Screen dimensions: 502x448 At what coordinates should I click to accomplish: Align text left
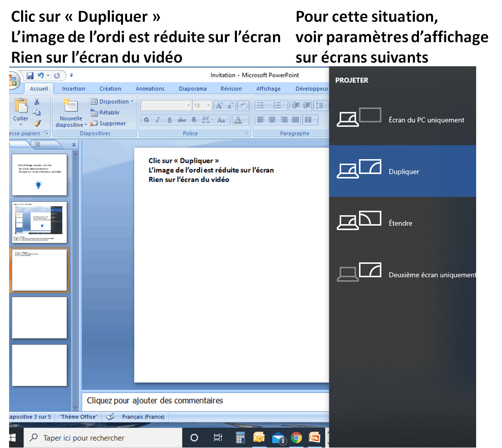click(261, 120)
